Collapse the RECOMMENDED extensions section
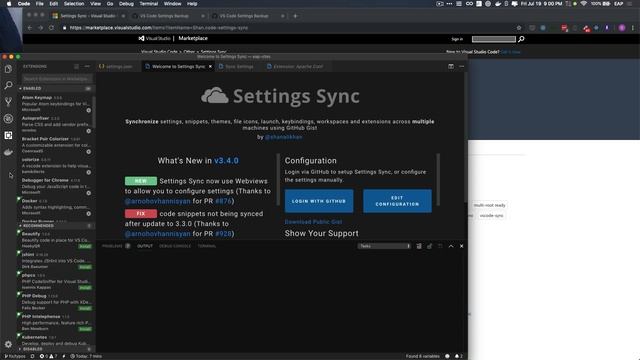Image resolution: width=640 pixels, height=360 pixels. coord(56,226)
